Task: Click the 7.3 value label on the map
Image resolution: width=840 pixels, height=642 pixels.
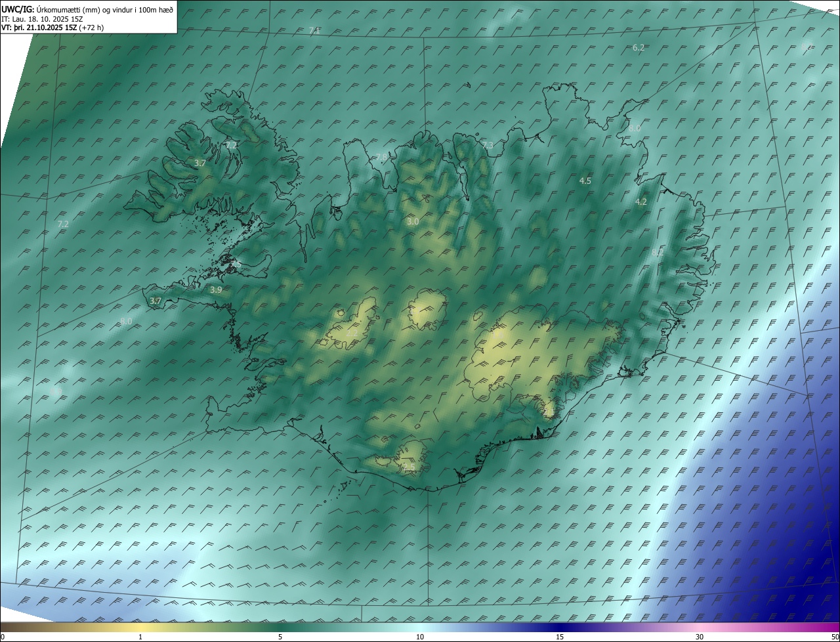Action: 487,145
